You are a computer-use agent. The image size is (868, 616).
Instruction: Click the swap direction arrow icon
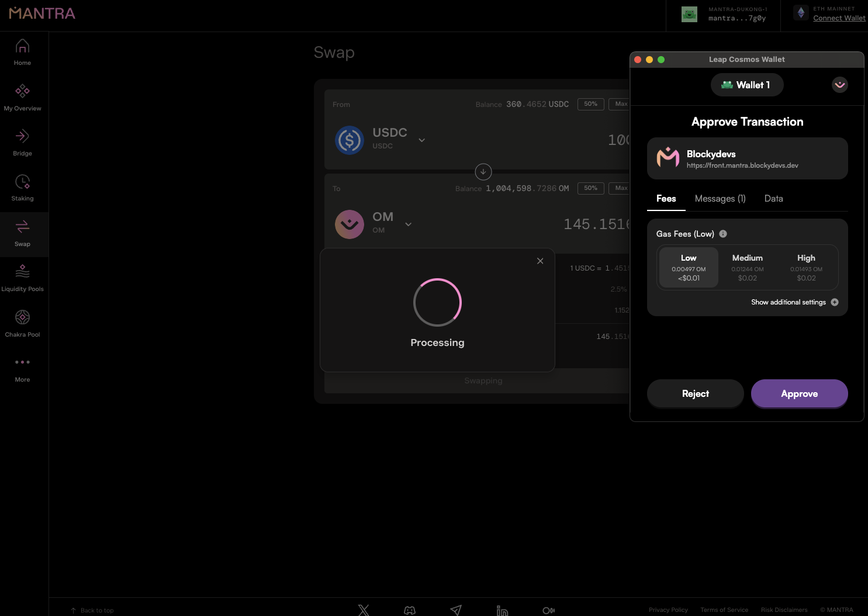(483, 172)
